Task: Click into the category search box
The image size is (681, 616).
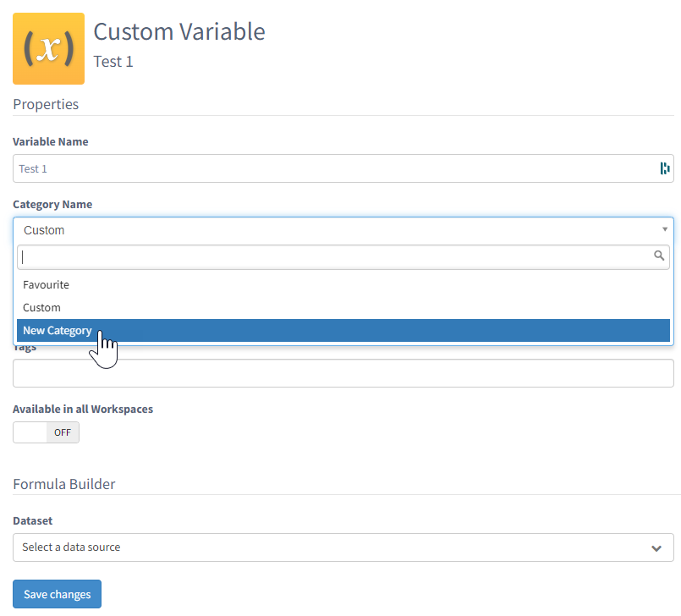Action: point(334,256)
